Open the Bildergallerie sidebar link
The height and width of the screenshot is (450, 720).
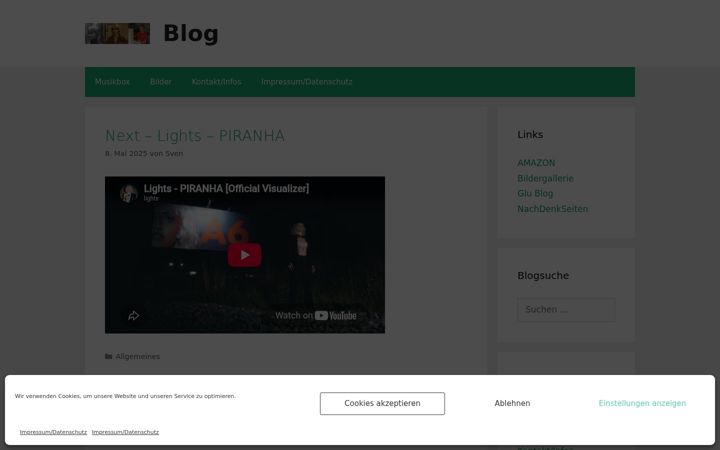click(x=546, y=178)
